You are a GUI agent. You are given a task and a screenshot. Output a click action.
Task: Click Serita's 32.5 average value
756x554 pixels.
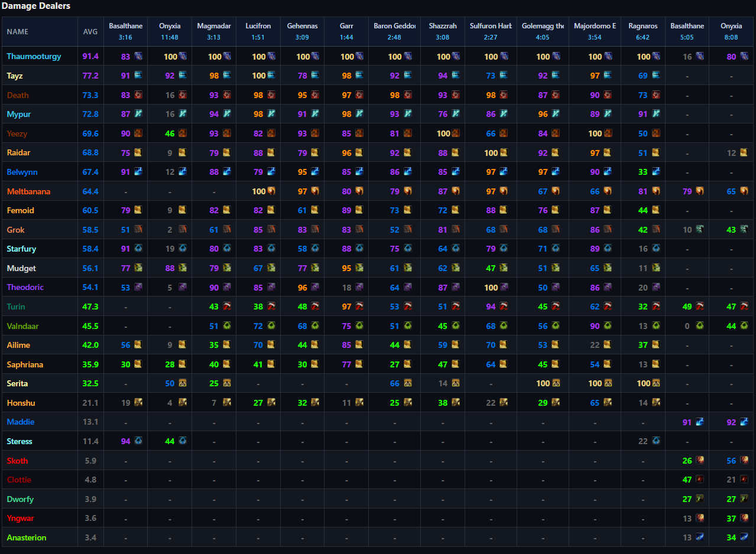90,383
